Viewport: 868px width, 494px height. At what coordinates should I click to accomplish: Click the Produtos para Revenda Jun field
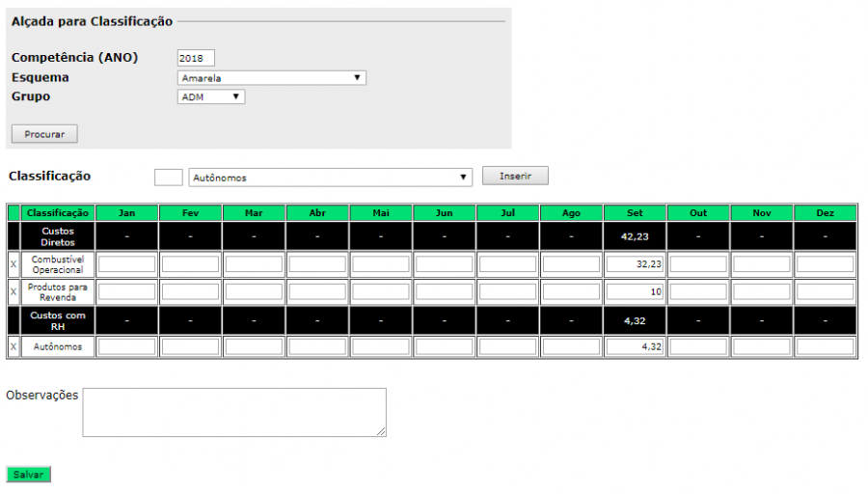coord(444,291)
